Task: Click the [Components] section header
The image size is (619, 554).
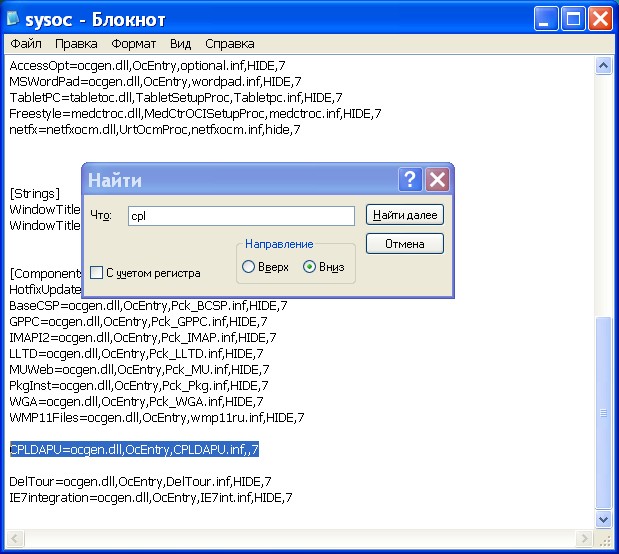Action: pyautogui.click(x=45, y=274)
